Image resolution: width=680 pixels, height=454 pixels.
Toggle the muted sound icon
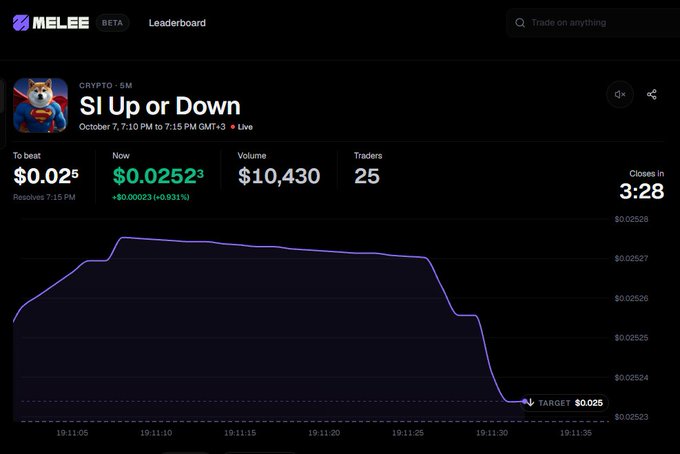coord(620,94)
